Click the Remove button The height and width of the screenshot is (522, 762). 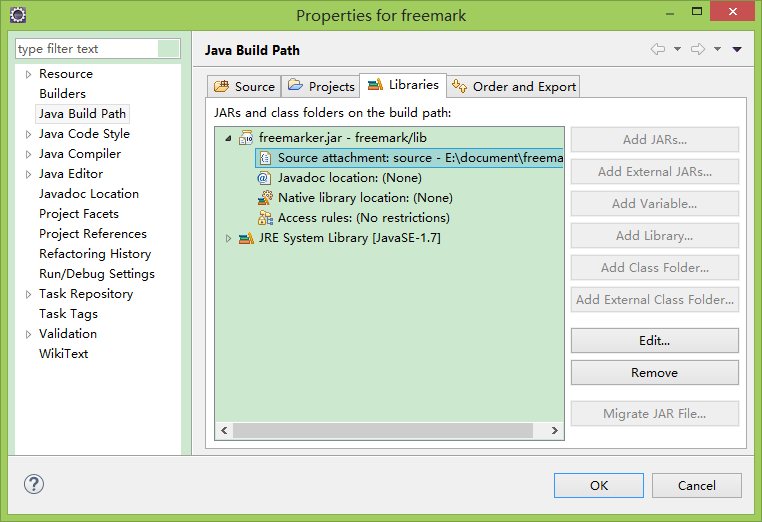[655, 373]
